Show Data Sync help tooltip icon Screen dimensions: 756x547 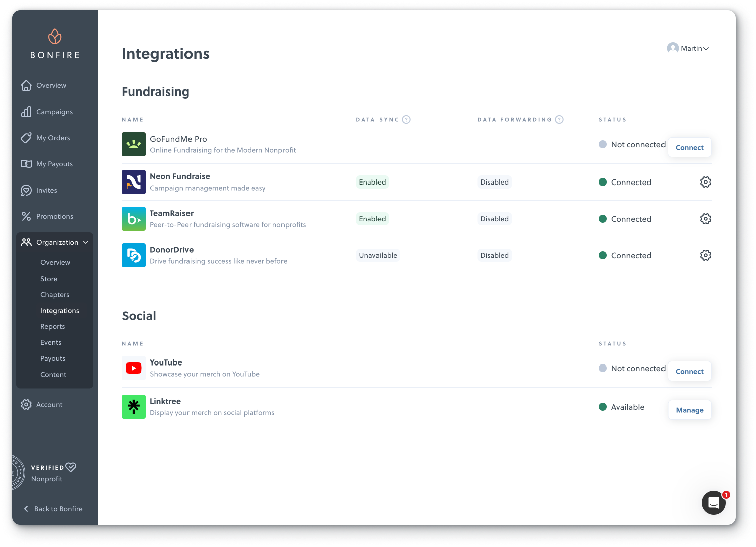pyautogui.click(x=406, y=120)
